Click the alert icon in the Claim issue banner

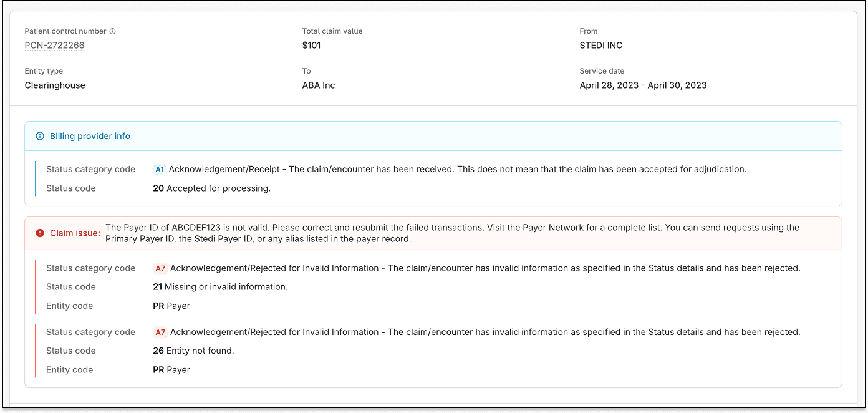pos(39,232)
